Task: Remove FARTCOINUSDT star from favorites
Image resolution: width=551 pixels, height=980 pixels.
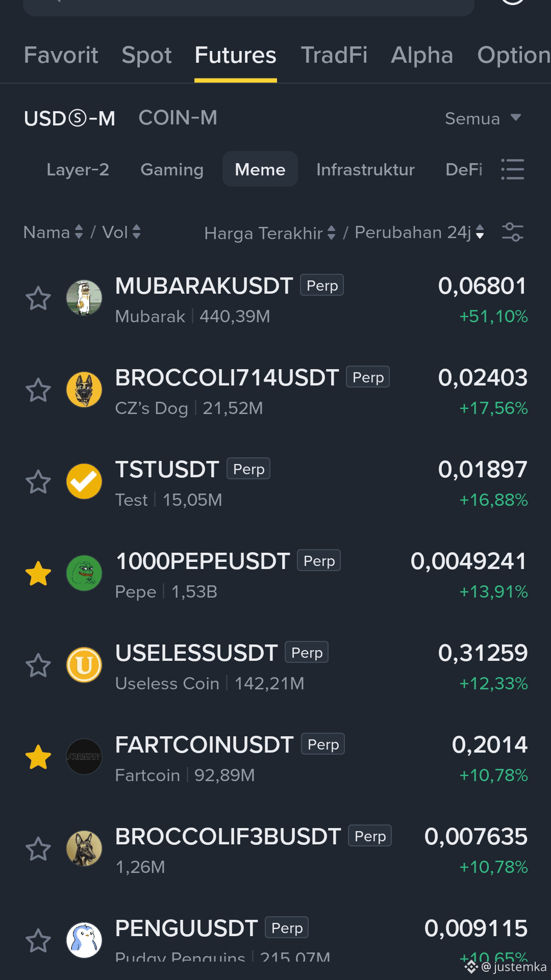Action: pyautogui.click(x=38, y=757)
